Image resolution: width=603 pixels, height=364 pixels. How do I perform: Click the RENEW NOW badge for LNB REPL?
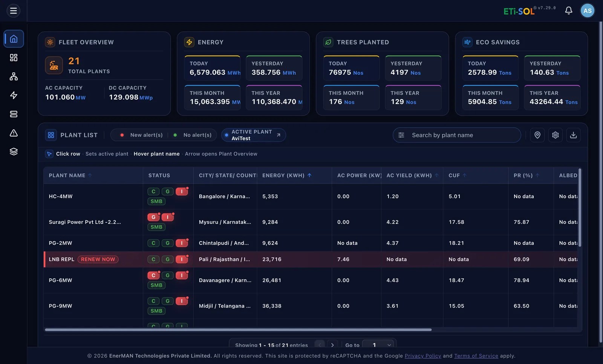[x=98, y=259]
